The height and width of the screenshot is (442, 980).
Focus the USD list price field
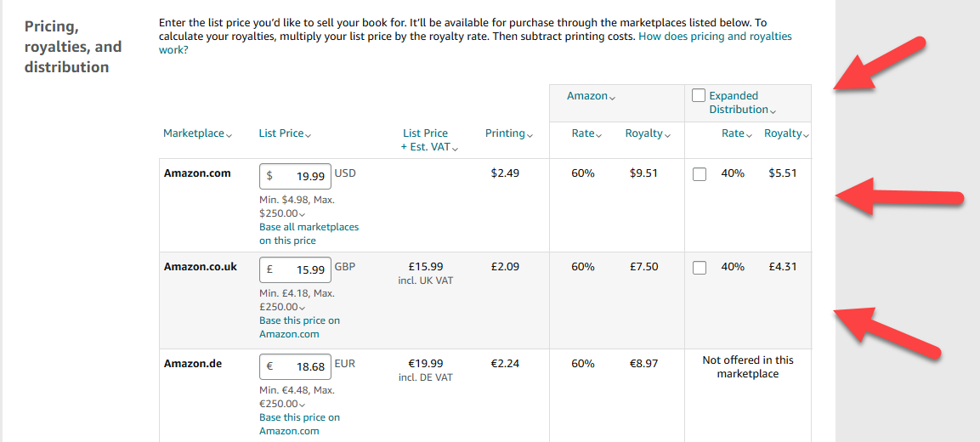pos(295,176)
